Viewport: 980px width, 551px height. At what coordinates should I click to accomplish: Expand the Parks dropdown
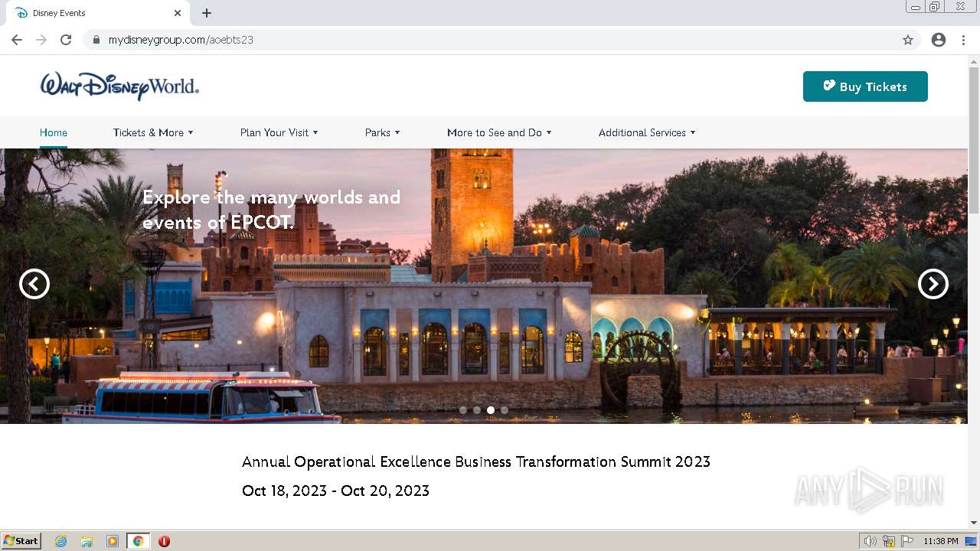382,132
